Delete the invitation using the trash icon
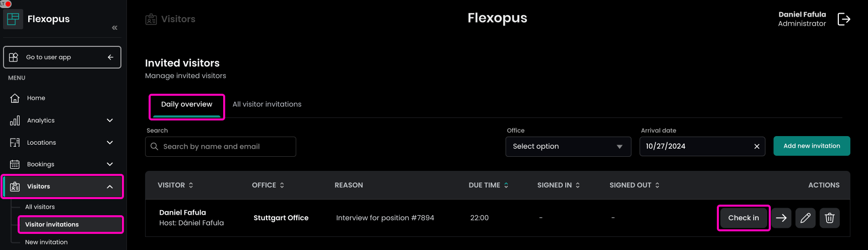 point(830,218)
